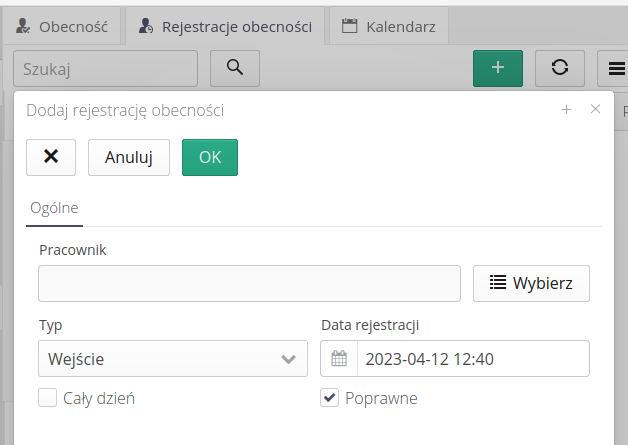Click the Anuluj button
Viewport: 628px width, 445px height.
pos(128,157)
